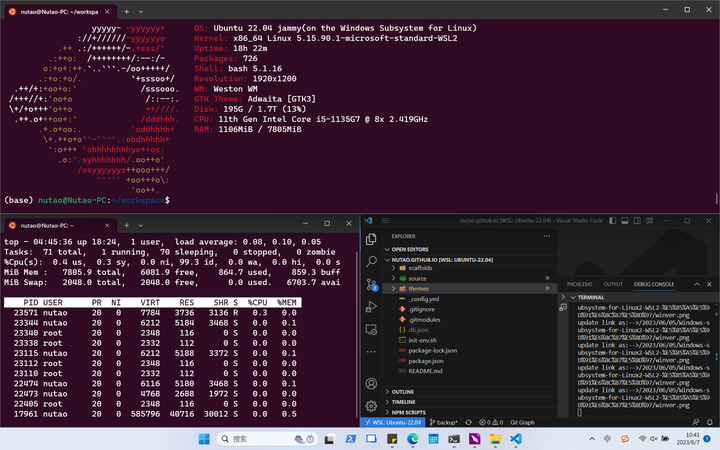Open the Source Control view icon
720x450 pixels.
371,286
